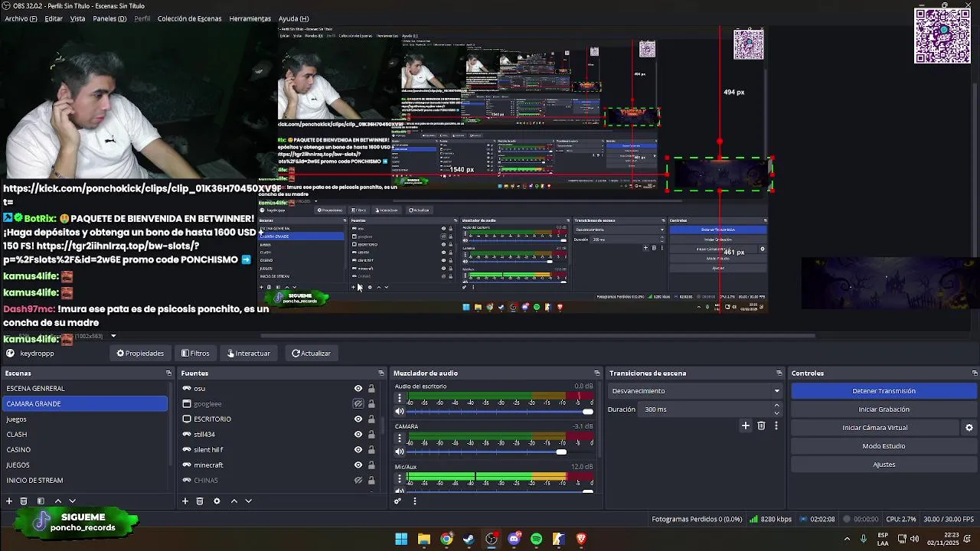This screenshot has width=980, height=551.
Task: Select the INICIO DE STREAM scene
Action: 84,481
